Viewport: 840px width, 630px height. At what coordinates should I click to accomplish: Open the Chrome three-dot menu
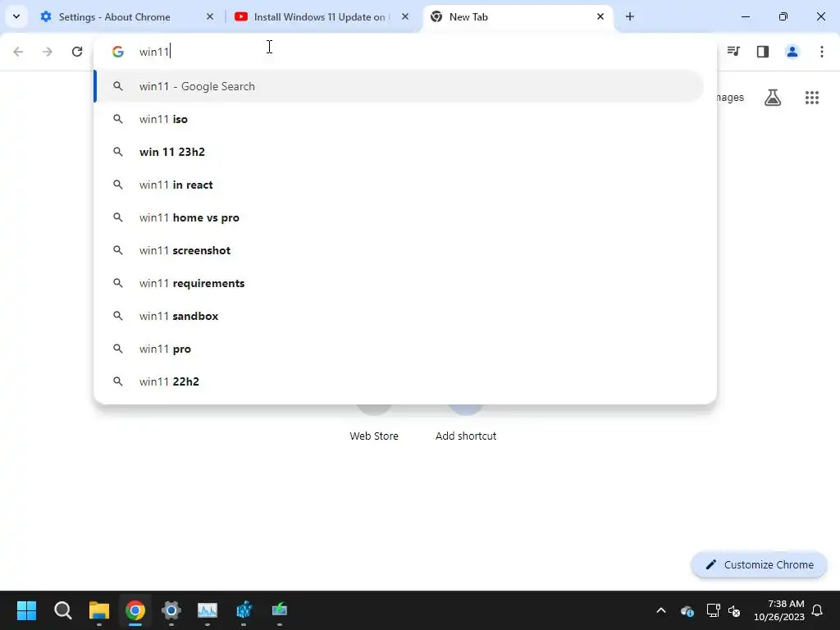tap(822, 52)
